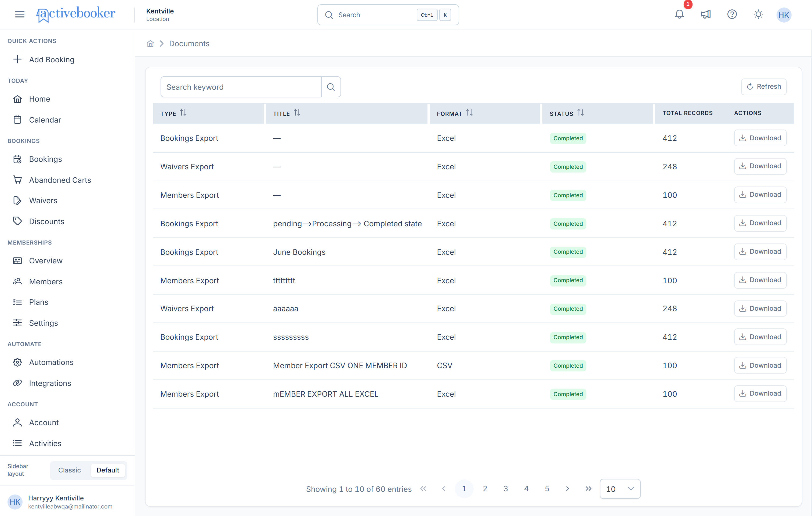
Task: Open Waivers in the sidebar
Action: 35,200
